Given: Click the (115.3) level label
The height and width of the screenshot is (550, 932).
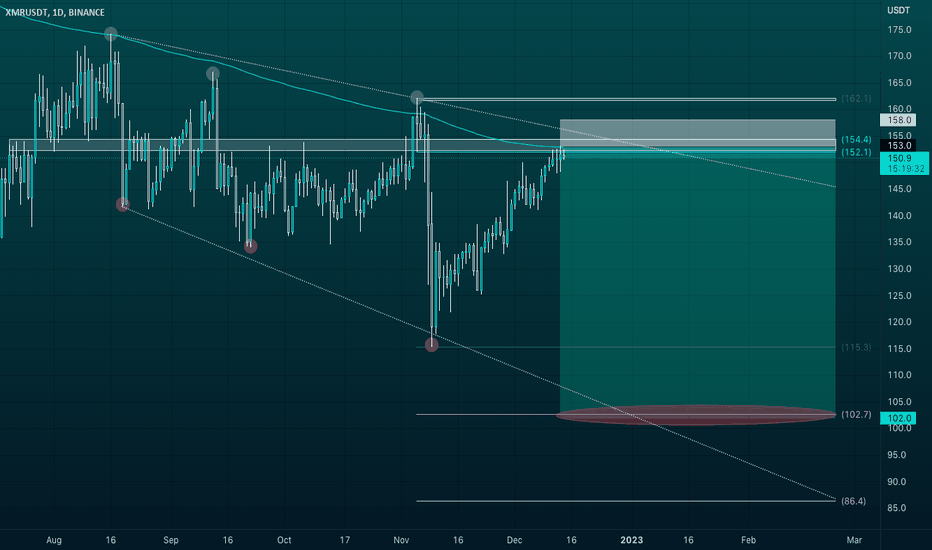Looking at the screenshot, I should click(x=856, y=347).
